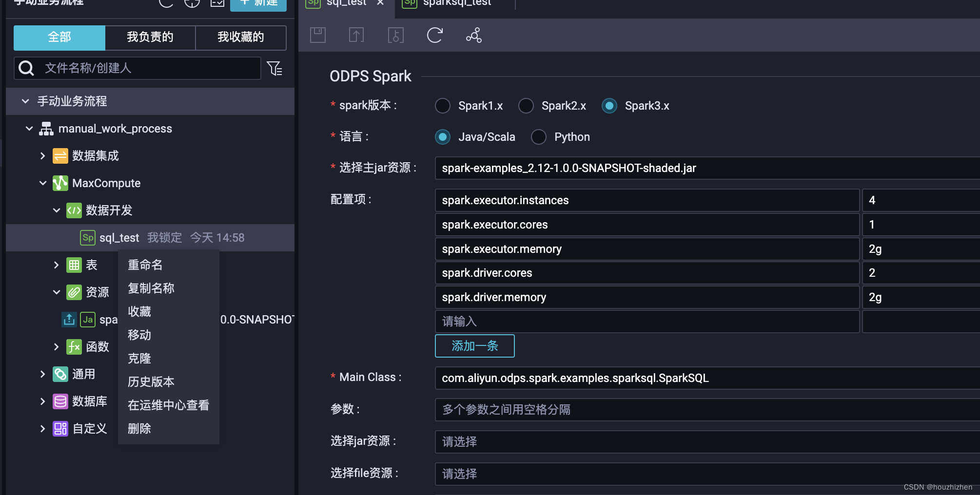Click the empty 请输入 config key field
Viewport: 980px width, 495px height.
[x=647, y=322]
